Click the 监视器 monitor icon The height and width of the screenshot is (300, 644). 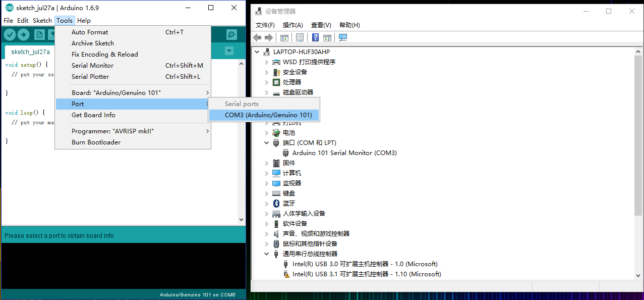(276, 183)
